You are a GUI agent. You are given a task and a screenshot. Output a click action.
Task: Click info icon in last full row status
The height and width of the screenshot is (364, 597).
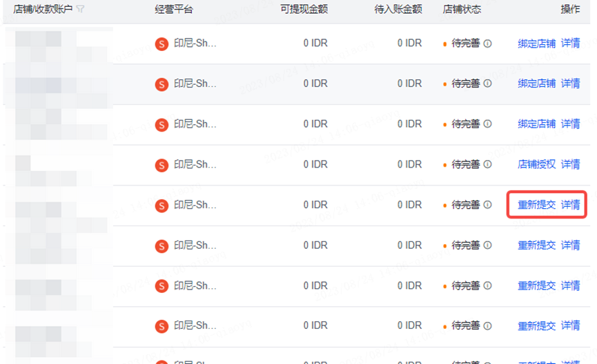[x=487, y=326]
